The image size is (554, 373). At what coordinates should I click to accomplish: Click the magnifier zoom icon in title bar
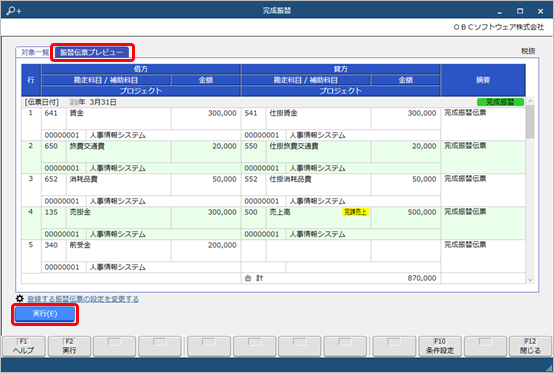[13, 11]
